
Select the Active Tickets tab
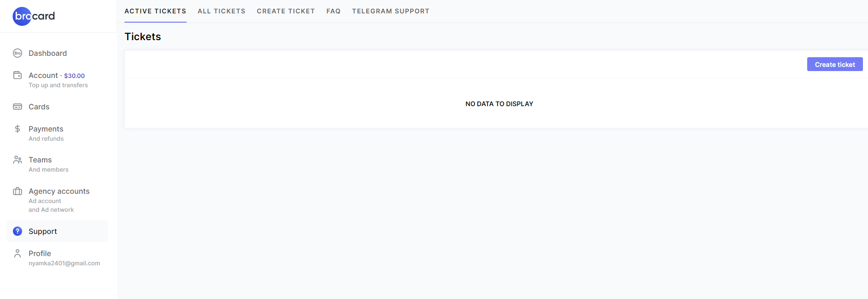[x=155, y=11]
